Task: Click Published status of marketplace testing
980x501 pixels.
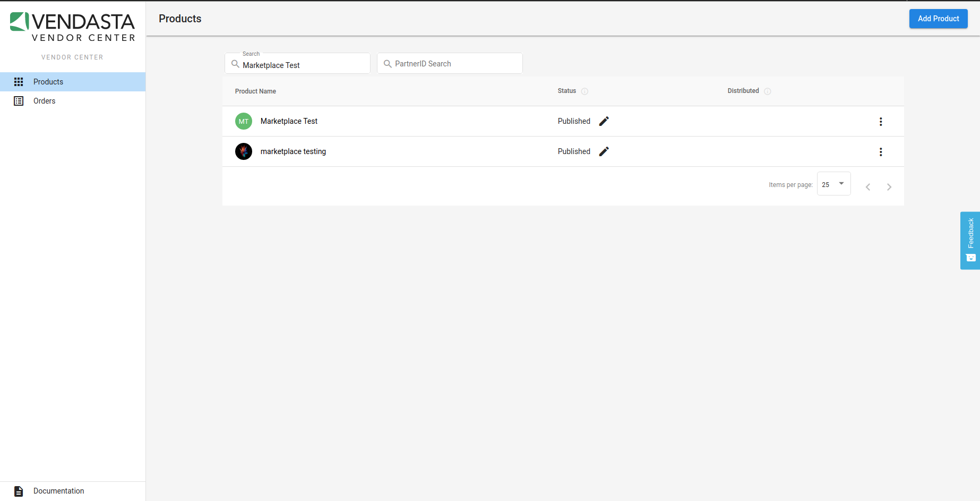Action: (x=574, y=151)
